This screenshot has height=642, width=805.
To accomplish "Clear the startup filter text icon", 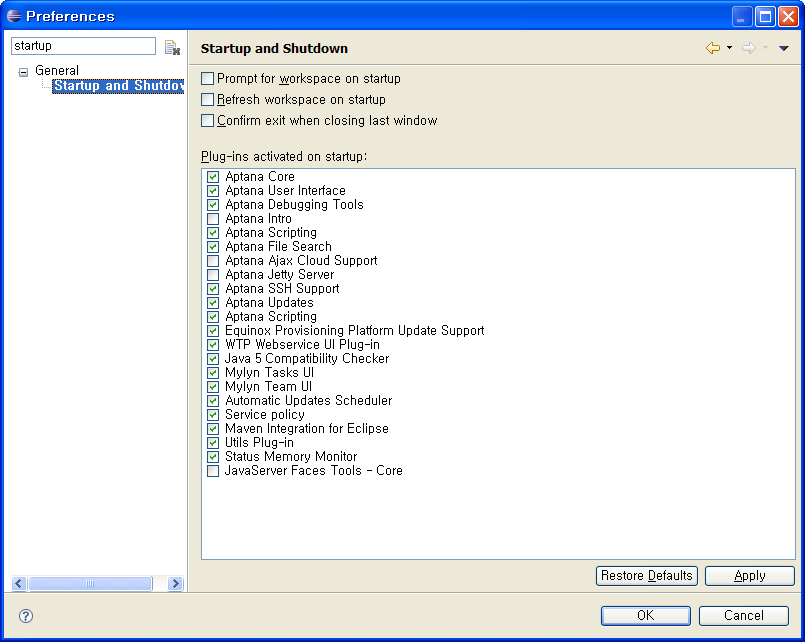I will click(172, 48).
